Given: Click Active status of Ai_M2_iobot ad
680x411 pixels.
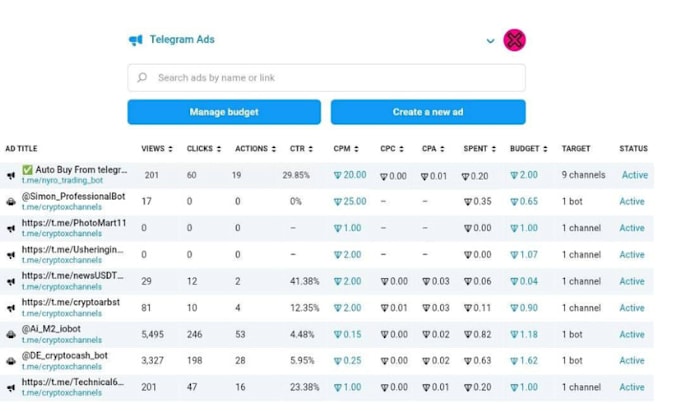Looking at the screenshot, I should pyautogui.click(x=632, y=335).
